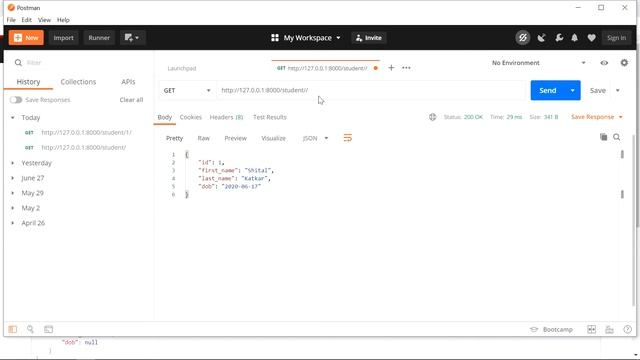
Task: Click the sidebar search magnifier icon
Action: click(x=18, y=62)
